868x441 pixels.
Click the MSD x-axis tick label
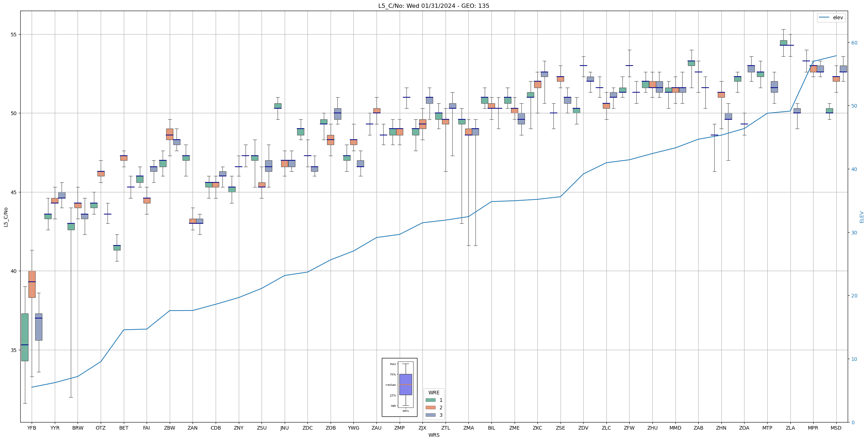(836, 428)
